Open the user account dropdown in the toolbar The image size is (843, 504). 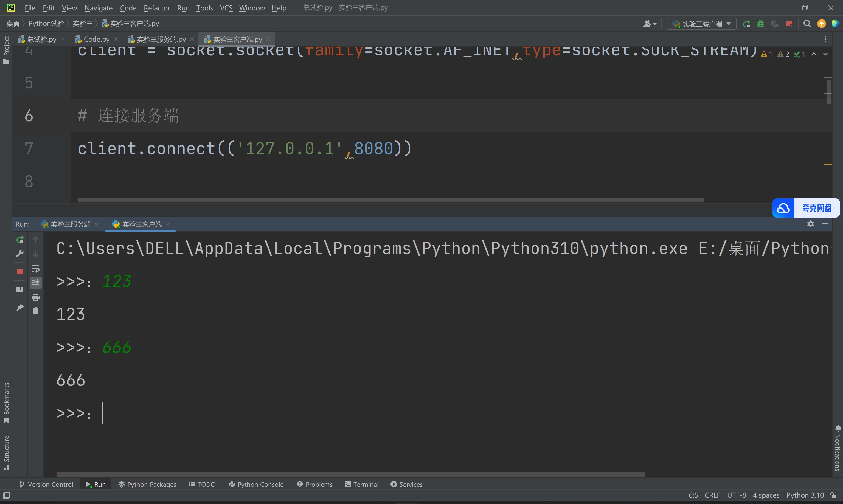click(x=650, y=24)
